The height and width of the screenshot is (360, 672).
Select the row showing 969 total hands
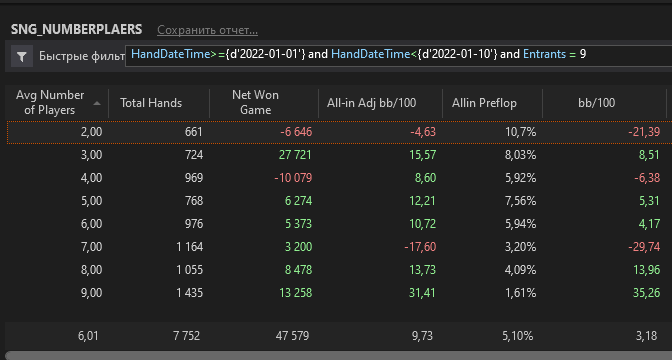point(339,178)
